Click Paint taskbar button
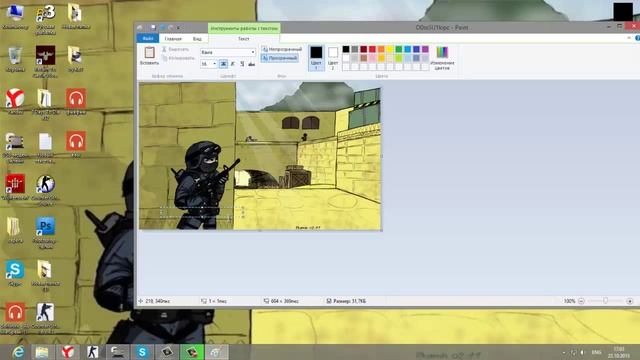 coord(216,352)
